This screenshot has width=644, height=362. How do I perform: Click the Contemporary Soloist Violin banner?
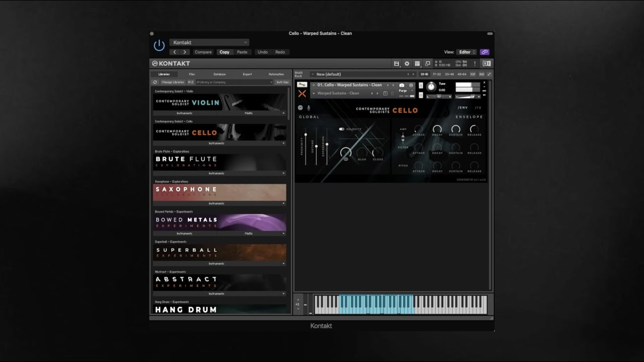[219, 102]
